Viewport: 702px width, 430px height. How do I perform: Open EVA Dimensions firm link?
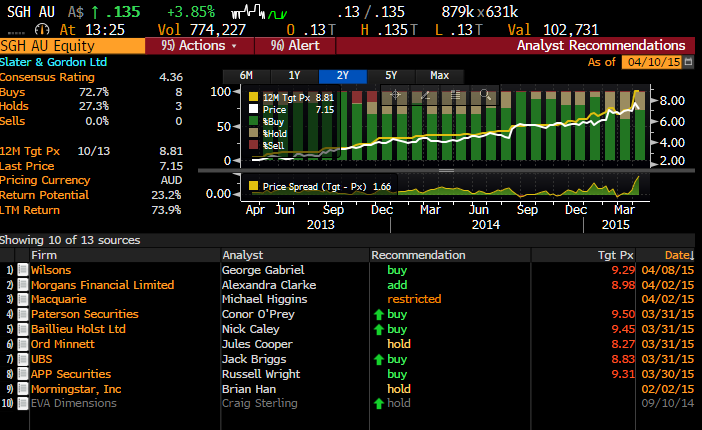click(73, 404)
